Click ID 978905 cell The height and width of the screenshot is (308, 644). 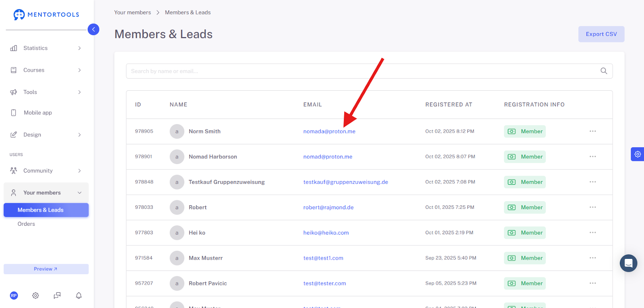point(144,131)
